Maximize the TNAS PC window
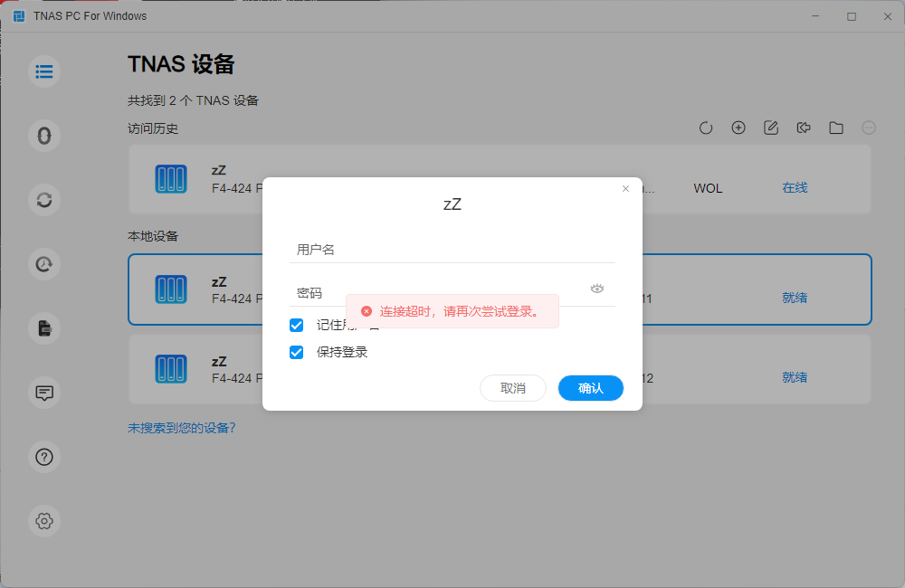 click(x=852, y=16)
